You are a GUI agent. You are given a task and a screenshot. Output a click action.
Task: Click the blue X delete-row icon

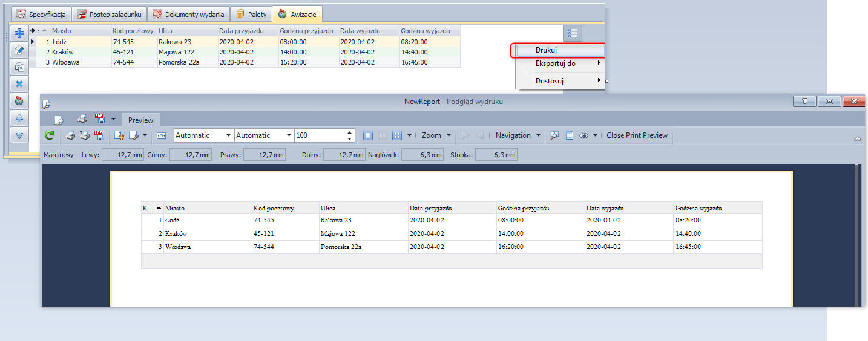click(x=19, y=84)
